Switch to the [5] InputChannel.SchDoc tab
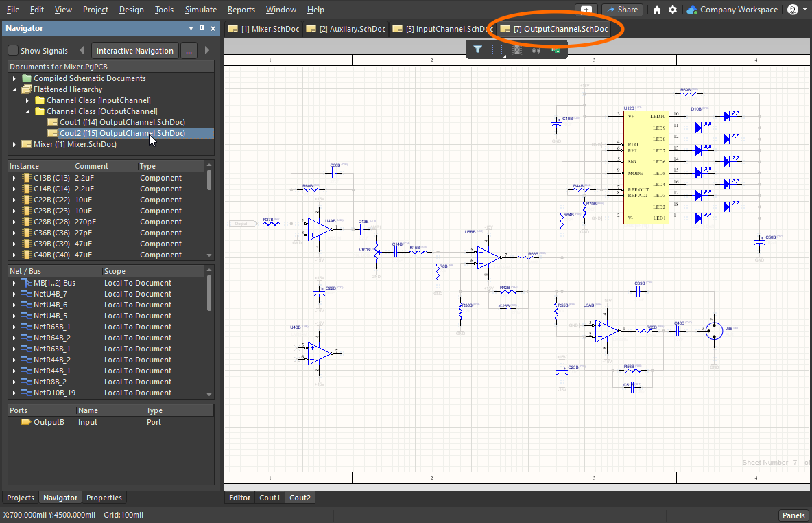812x523 pixels. coord(442,29)
